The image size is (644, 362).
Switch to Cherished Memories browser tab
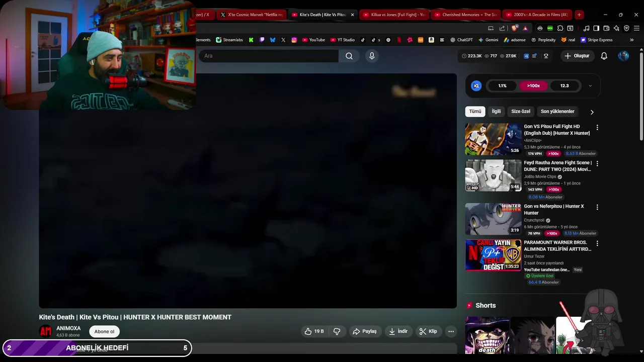[x=465, y=15]
